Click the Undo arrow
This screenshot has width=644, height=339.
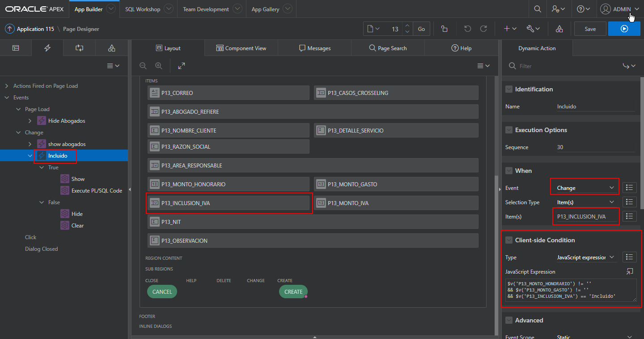[x=467, y=29]
